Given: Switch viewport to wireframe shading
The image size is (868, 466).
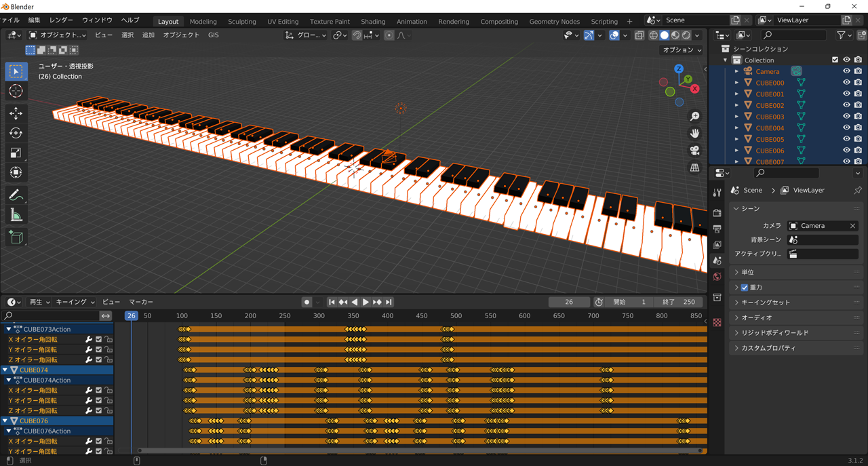Looking at the screenshot, I should click(x=653, y=35).
